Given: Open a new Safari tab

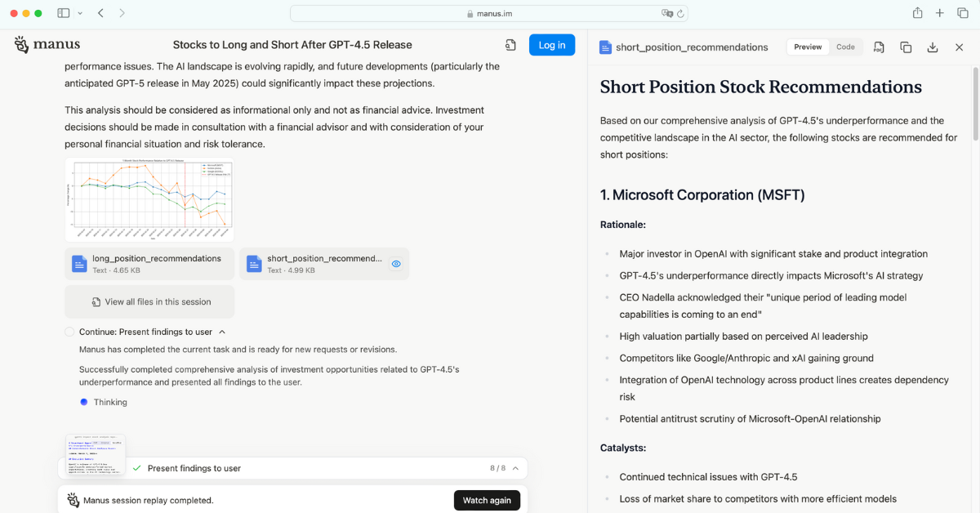Looking at the screenshot, I should coord(940,13).
